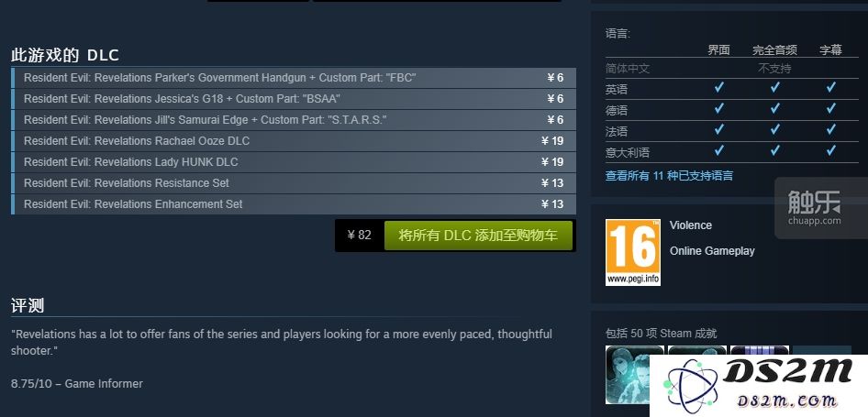Select Jessica's G18 Custom Part DLC
Screen dimensions: 868x417
coord(294,99)
